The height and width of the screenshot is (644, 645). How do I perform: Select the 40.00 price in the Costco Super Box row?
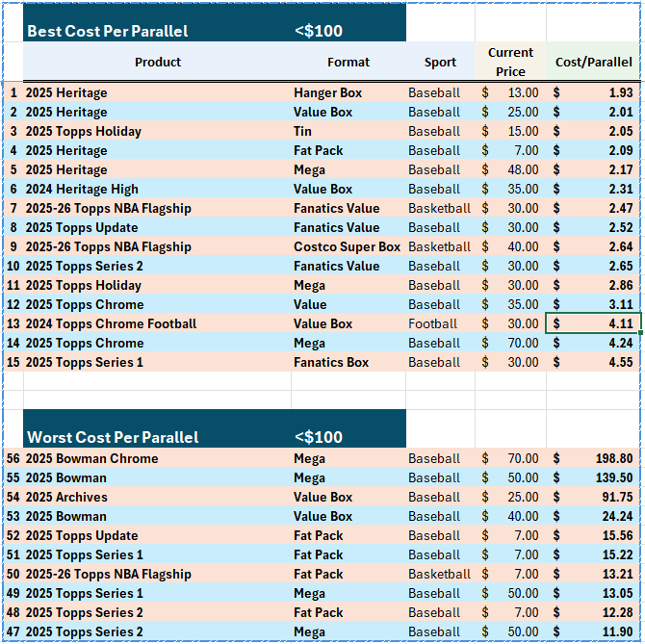click(x=510, y=246)
